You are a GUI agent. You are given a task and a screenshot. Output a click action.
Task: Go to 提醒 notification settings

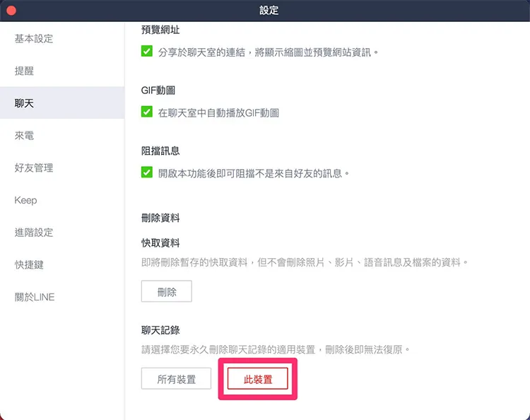tap(24, 71)
